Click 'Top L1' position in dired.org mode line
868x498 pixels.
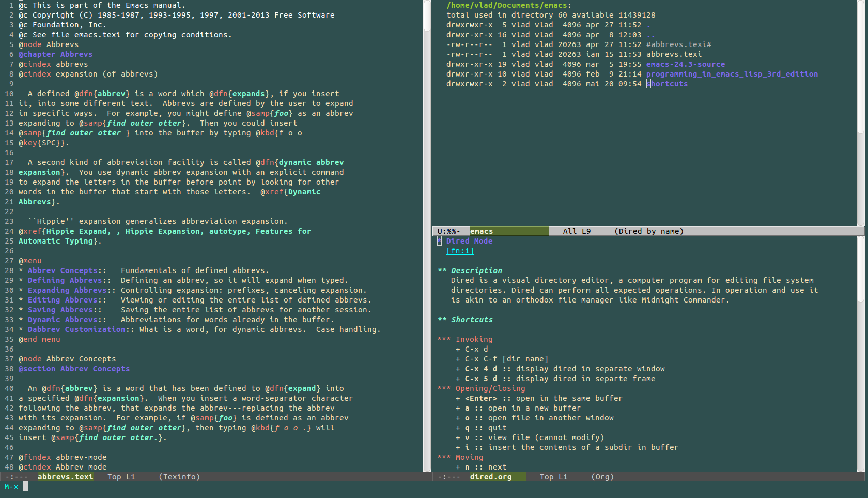click(553, 477)
